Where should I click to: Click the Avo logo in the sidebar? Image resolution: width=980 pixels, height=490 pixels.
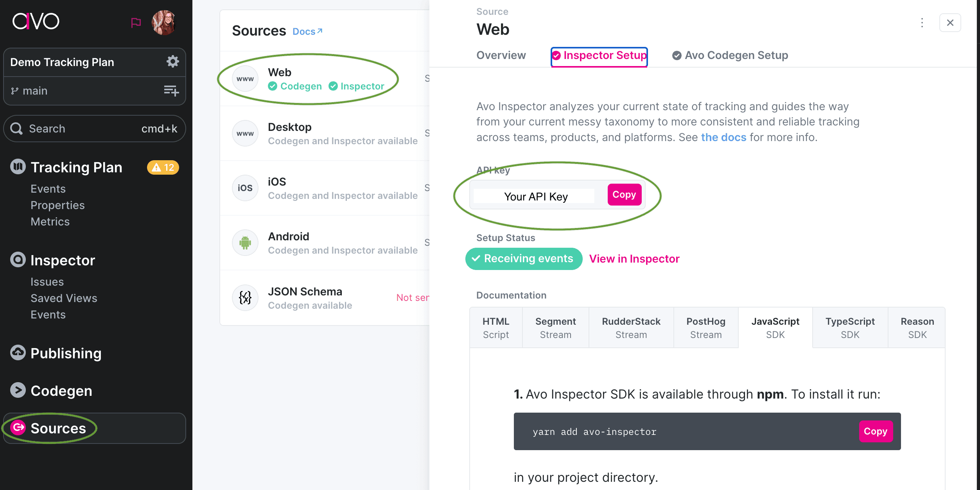tap(36, 21)
